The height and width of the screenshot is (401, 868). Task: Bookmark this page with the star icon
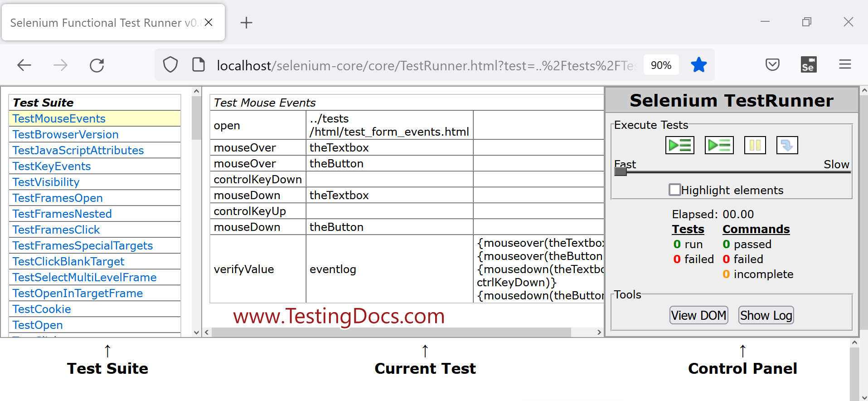[698, 65]
